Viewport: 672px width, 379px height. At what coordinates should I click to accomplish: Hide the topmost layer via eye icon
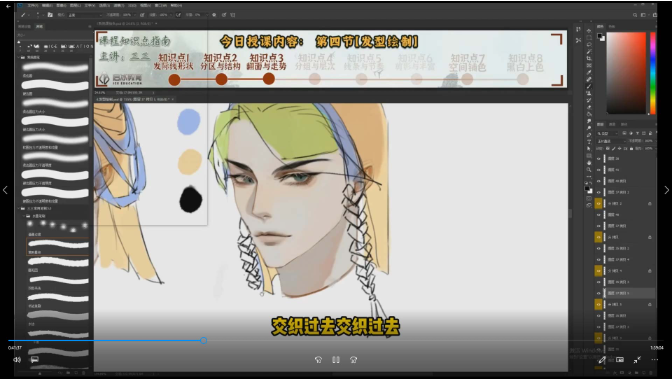[599, 159]
